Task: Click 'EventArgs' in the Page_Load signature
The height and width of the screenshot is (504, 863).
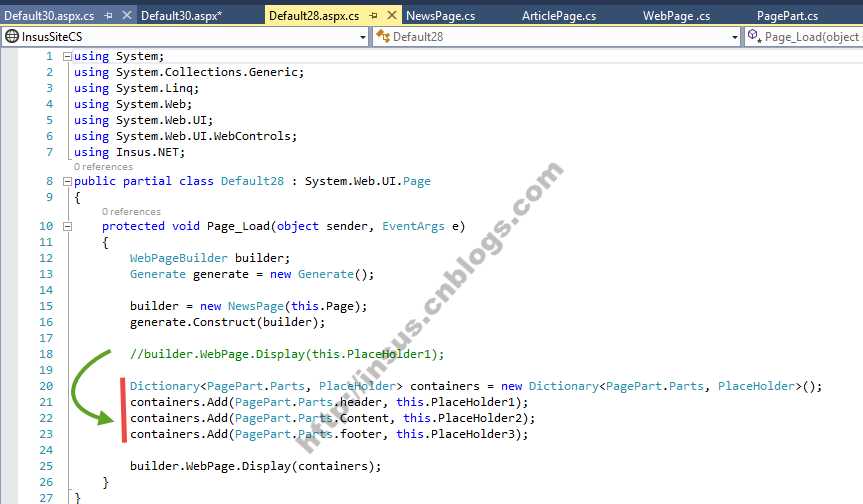Action: (413, 226)
